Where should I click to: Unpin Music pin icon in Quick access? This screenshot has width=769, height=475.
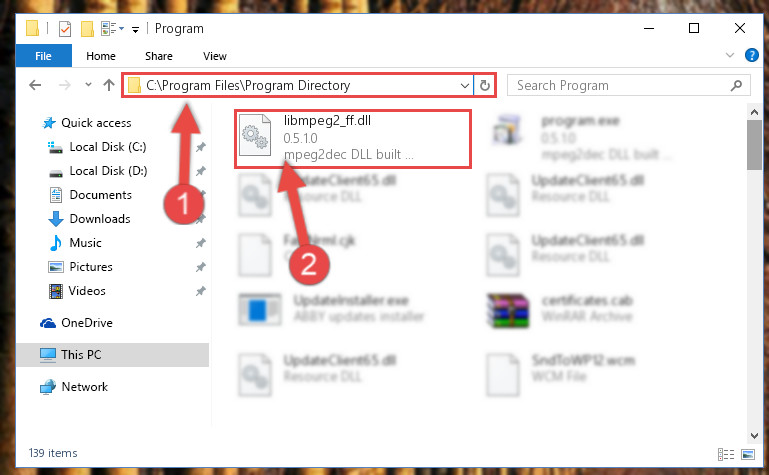click(201, 243)
